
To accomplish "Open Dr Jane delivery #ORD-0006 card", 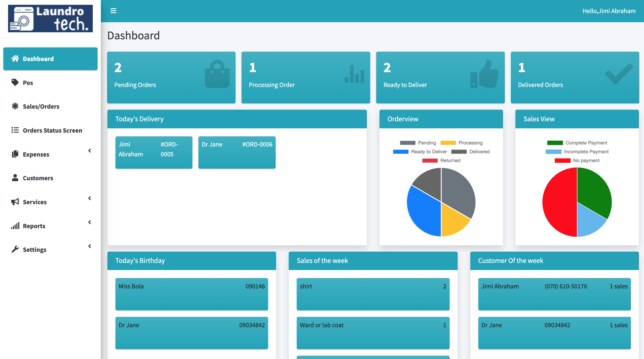I will 237,153.
